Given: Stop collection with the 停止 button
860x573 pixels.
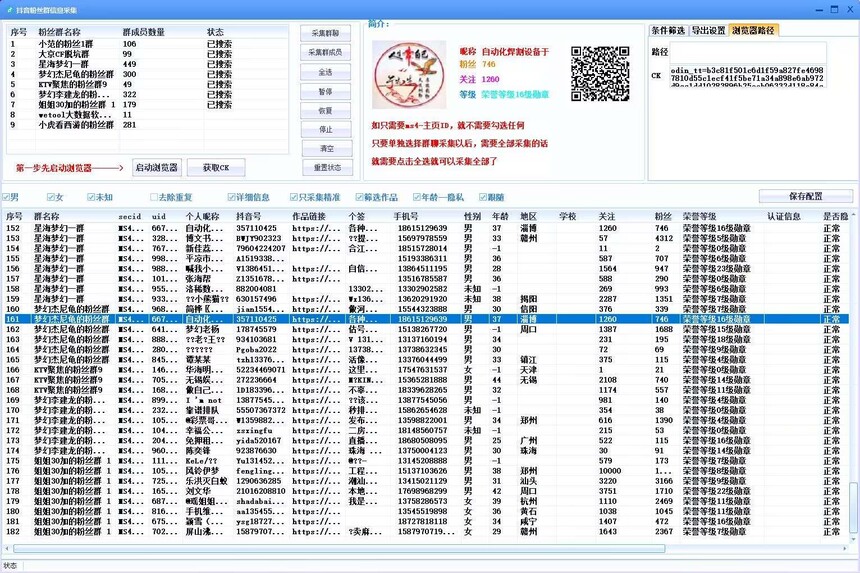Looking at the screenshot, I should tap(326, 129).
